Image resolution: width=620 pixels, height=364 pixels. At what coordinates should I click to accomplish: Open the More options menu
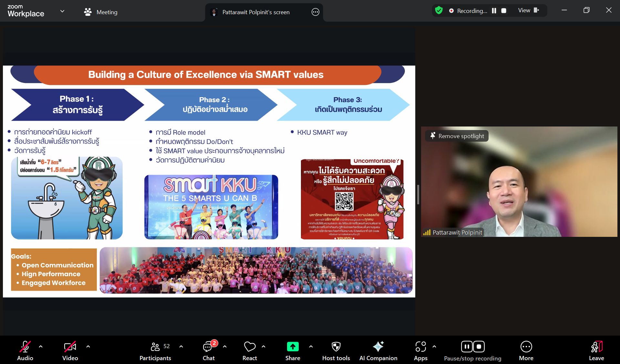pos(526,347)
